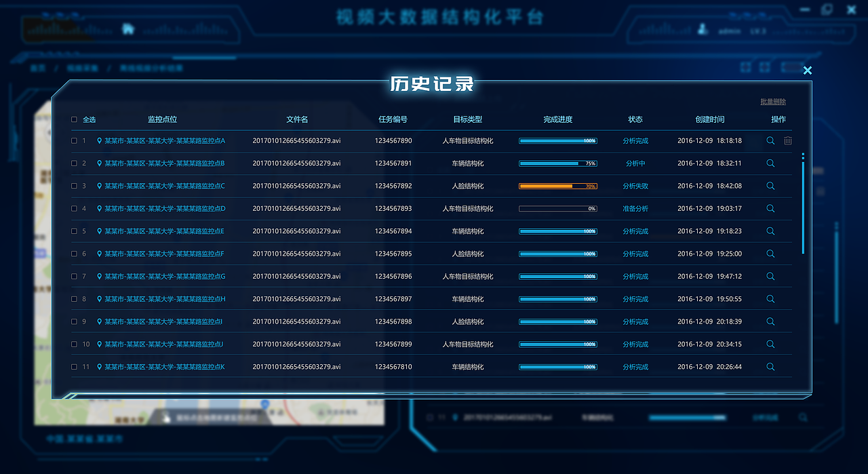Open magnifier icon for task 1234567893

[770, 208]
